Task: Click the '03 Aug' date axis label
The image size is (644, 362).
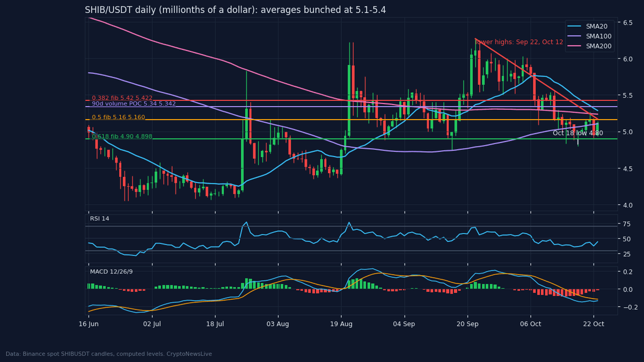Action: [x=278, y=324]
